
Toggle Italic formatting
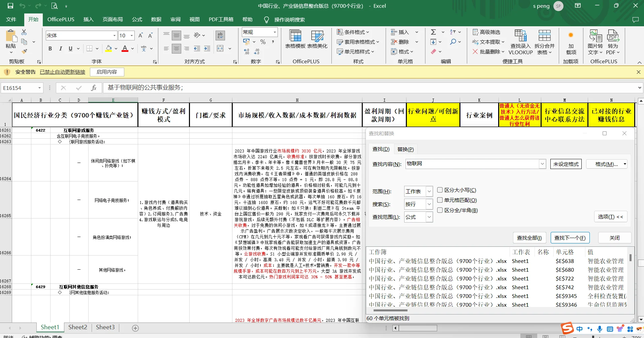[x=61, y=48]
